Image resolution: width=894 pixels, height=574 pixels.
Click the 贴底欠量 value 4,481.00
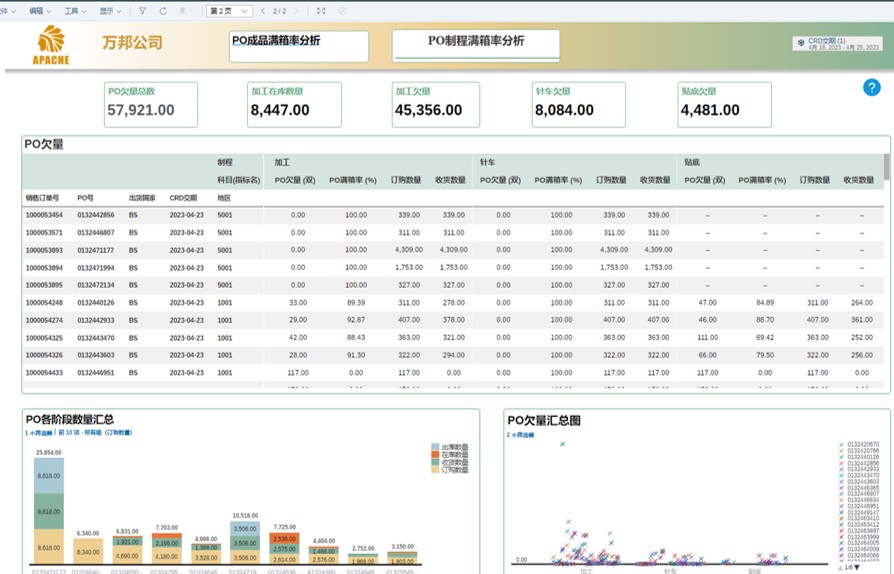[710, 110]
